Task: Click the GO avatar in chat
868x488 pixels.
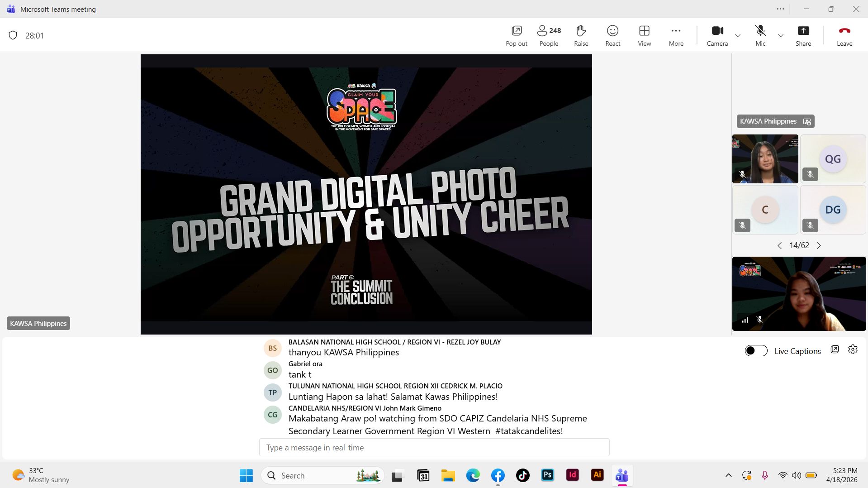Action: (x=272, y=370)
